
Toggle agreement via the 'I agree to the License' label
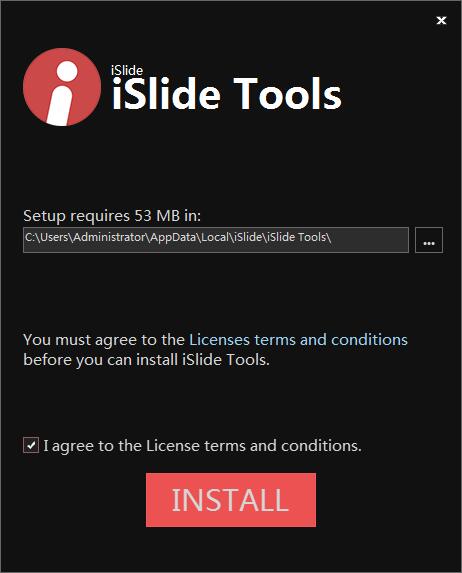coord(202,446)
